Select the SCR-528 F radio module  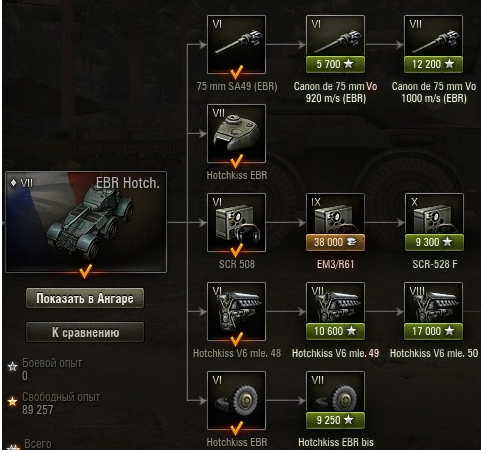point(434,222)
